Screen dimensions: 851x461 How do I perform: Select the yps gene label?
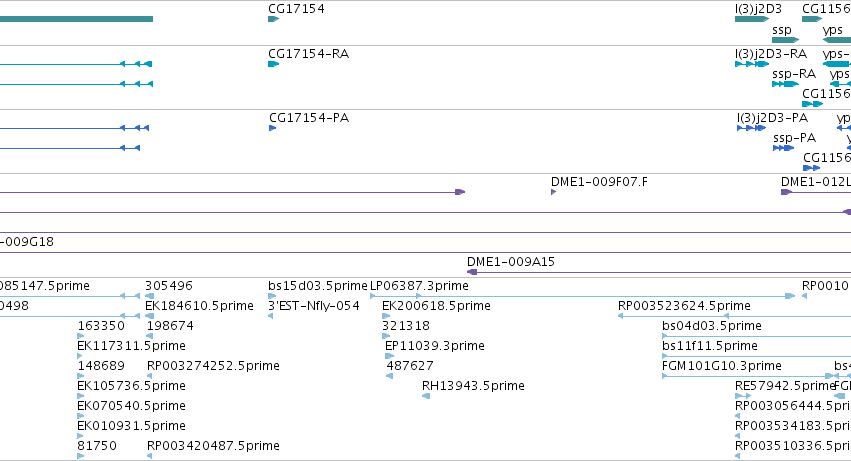(833, 30)
